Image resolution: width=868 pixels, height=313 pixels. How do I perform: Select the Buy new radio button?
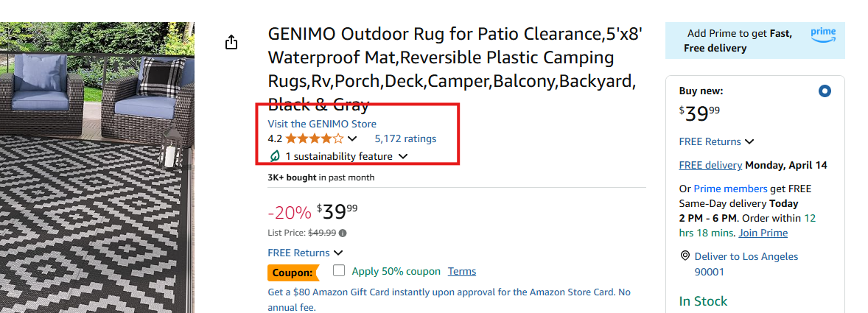coord(825,91)
